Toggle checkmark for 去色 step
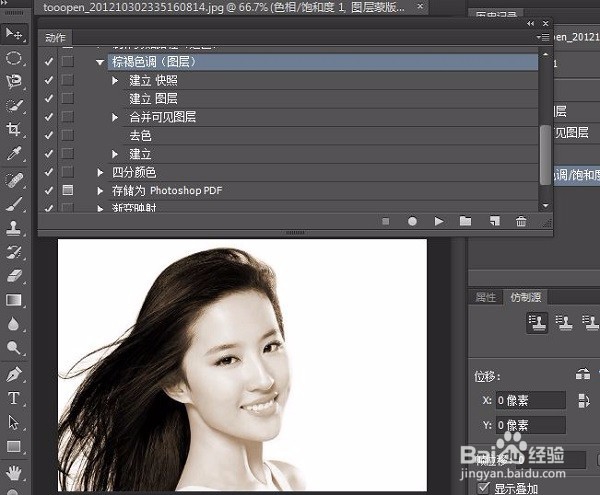 [x=49, y=135]
